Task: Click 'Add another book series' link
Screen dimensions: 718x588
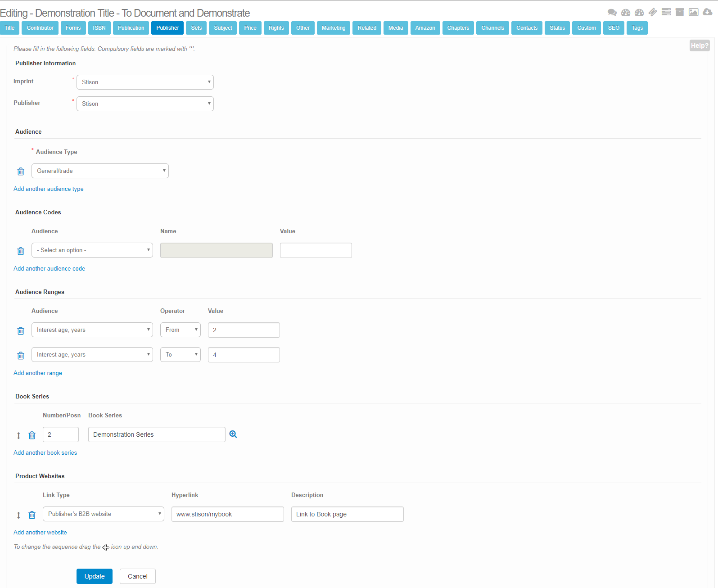Action: (45, 453)
